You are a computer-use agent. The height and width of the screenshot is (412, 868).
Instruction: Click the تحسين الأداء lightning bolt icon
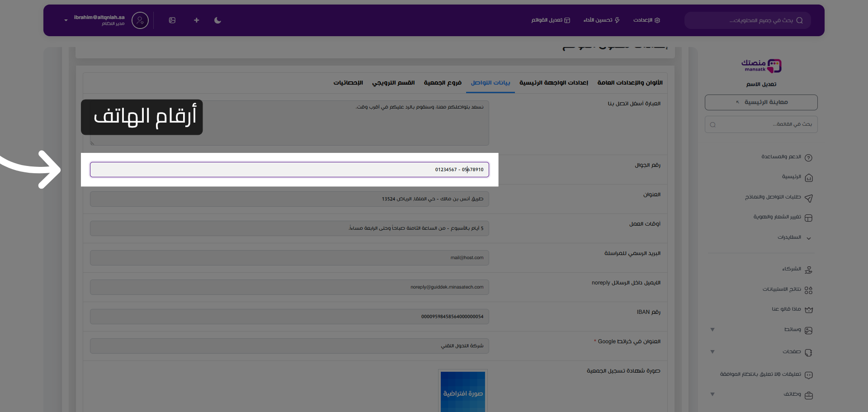(x=617, y=20)
